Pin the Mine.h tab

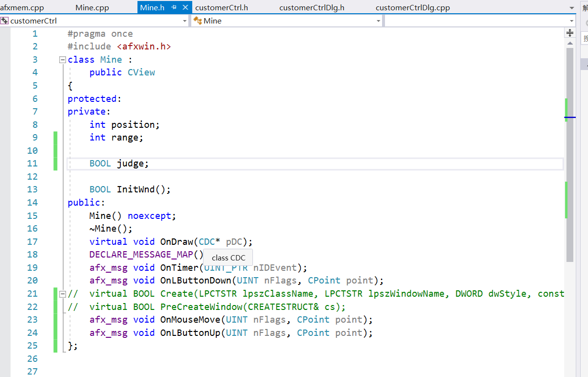coord(174,7)
